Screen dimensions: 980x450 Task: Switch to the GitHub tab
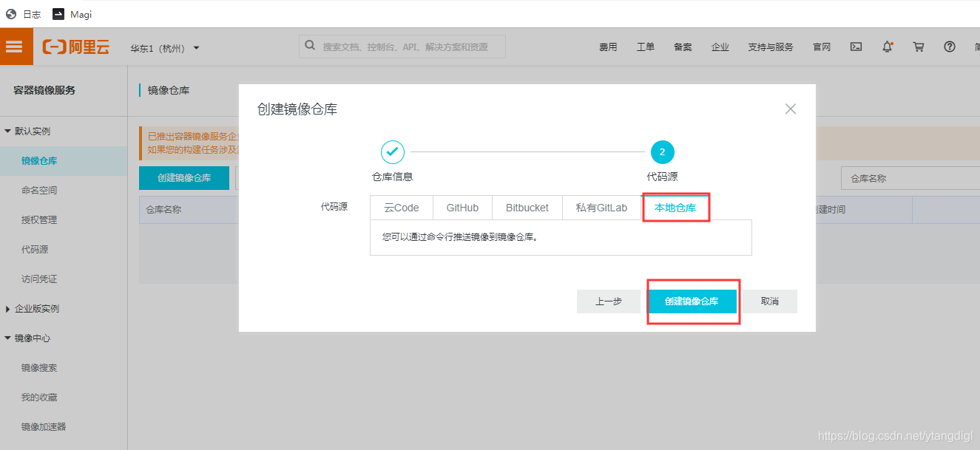click(462, 208)
